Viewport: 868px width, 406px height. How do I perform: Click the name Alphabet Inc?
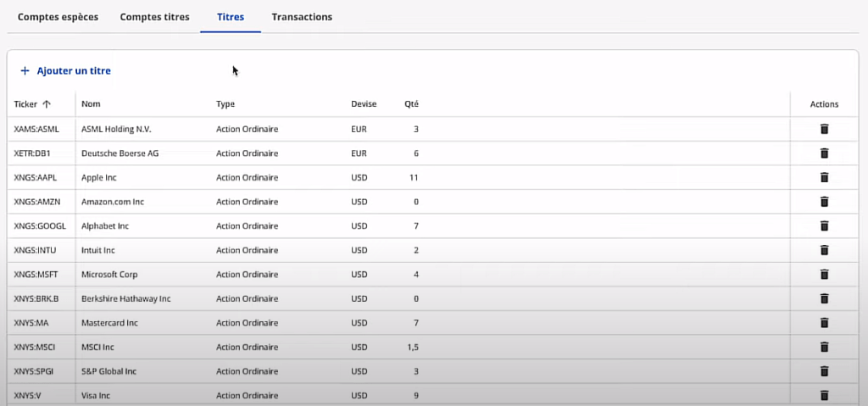(105, 226)
